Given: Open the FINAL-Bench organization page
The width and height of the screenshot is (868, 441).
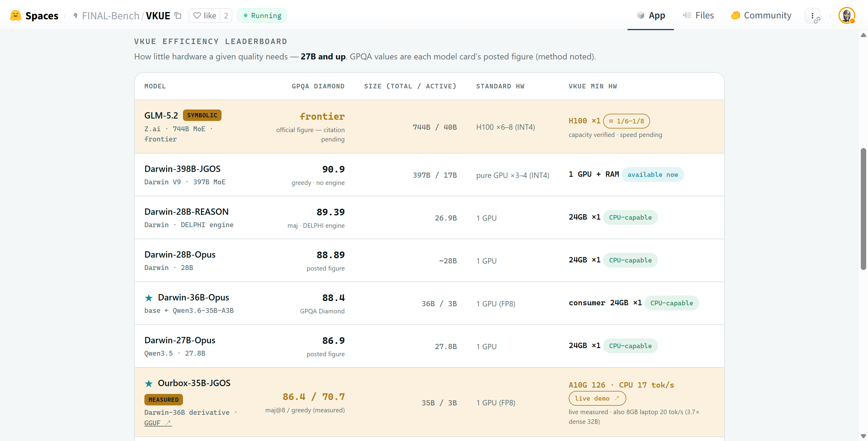Looking at the screenshot, I should coord(111,15).
